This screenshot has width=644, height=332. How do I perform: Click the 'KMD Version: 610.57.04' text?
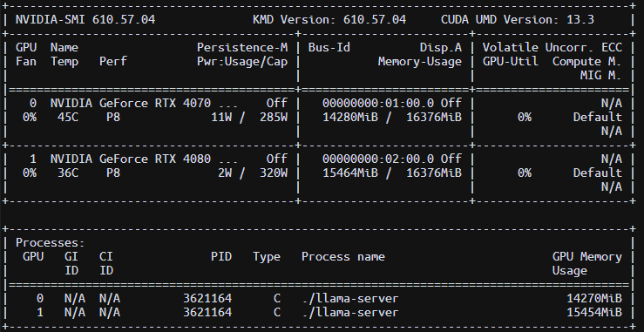[x=329, y=20]
